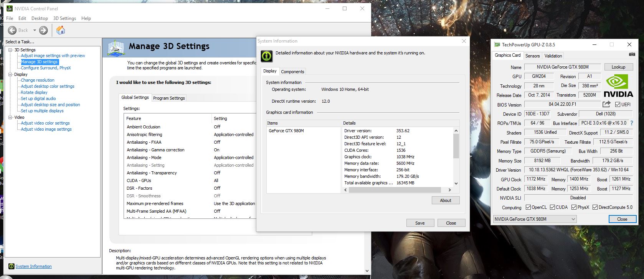Open the GPU selector dropdown in GPU-Z
Screen dimensions: 644x279
(535, 219)
